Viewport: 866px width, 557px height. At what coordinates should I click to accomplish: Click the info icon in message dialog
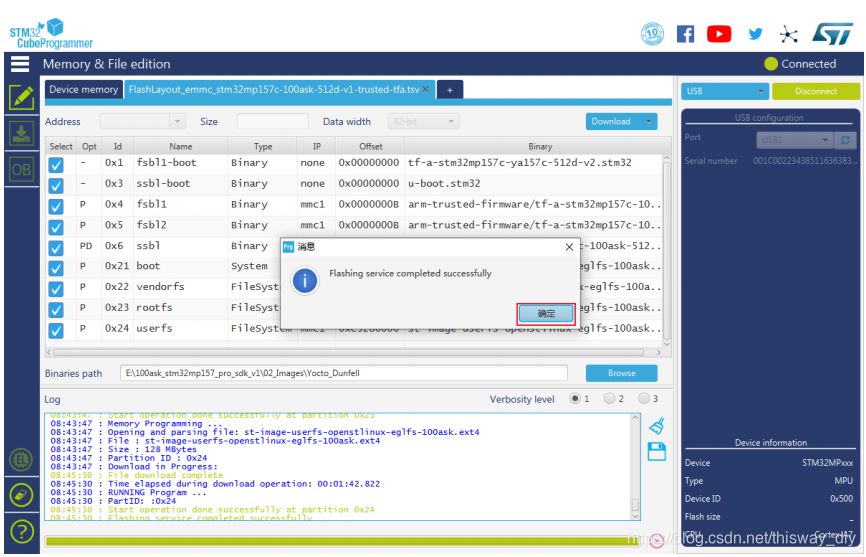click(x=304, y=280)
